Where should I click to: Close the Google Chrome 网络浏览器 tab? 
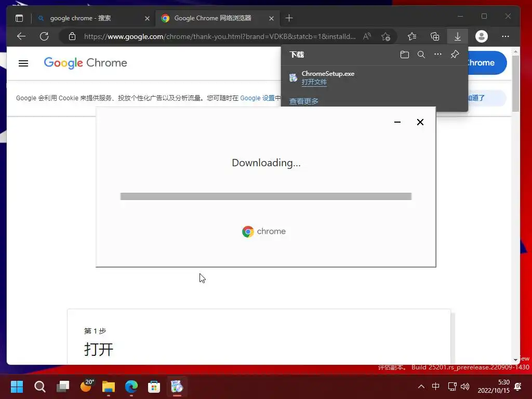[271, 18]
